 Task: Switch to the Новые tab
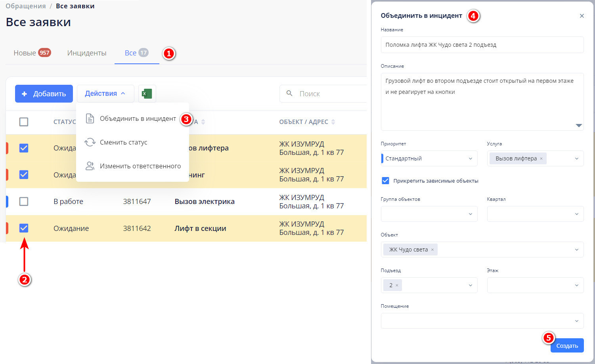(32, 53)
